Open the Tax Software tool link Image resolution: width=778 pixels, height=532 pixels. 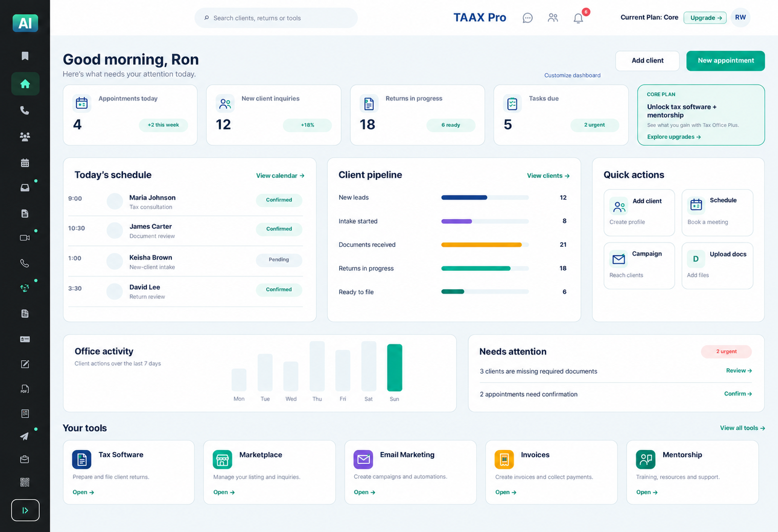[83, 492]
